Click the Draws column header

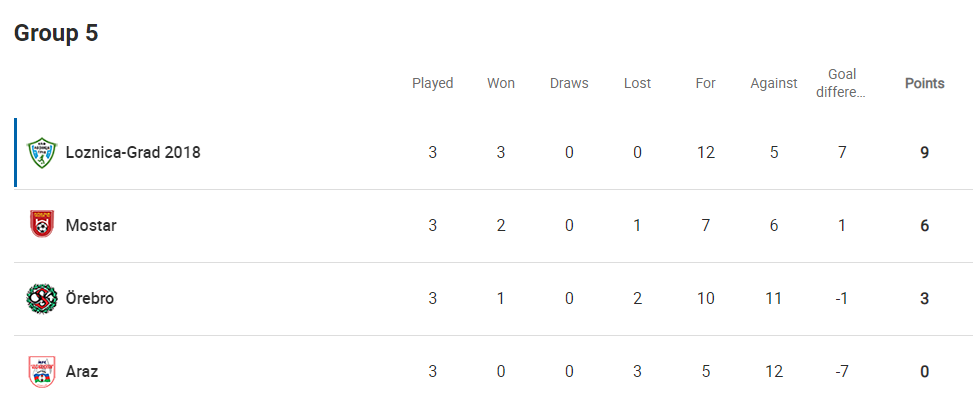[x=569, y=83]
